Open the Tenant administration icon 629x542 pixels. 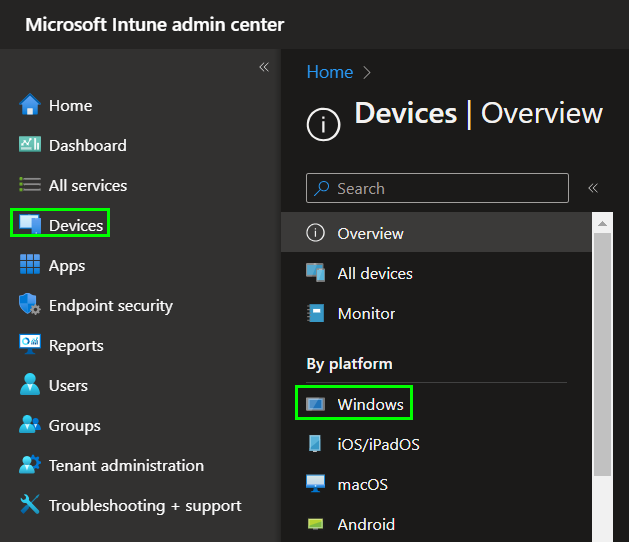[30, 465]
